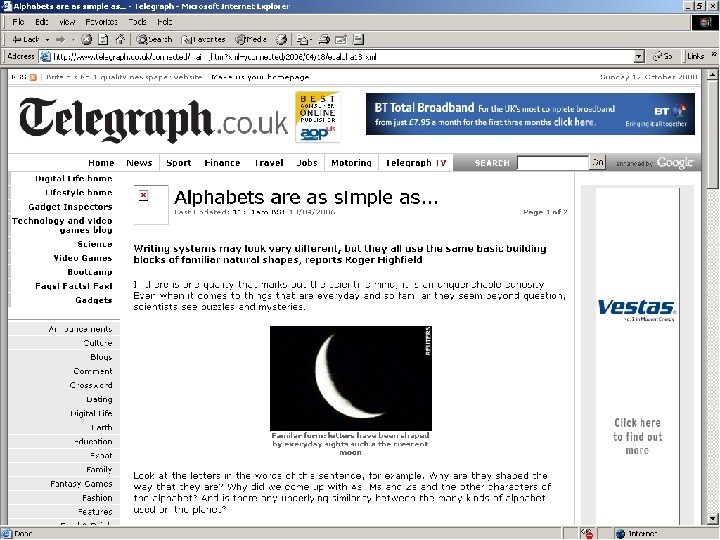Open the File menu
The height and width of the screenshot is (540, 720).
click(18, 22)
